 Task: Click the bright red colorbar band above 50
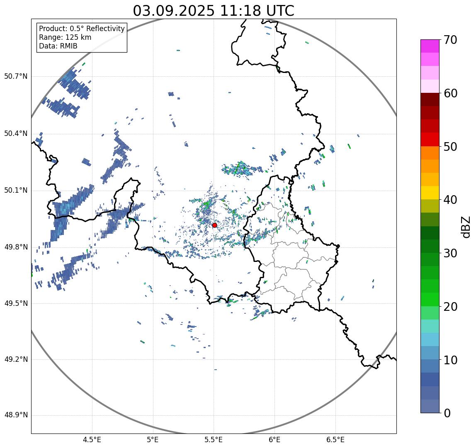(x=430, y=140)
